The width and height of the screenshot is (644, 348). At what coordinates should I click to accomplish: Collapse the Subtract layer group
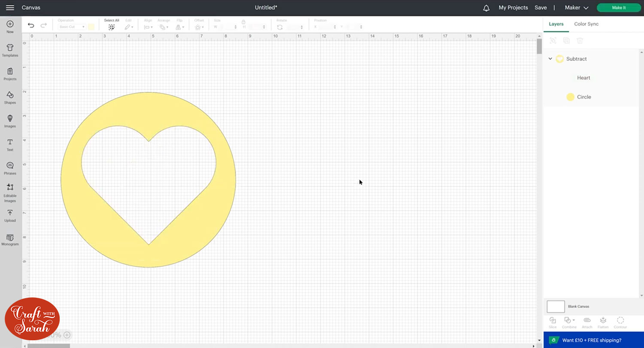coord(550,59)
